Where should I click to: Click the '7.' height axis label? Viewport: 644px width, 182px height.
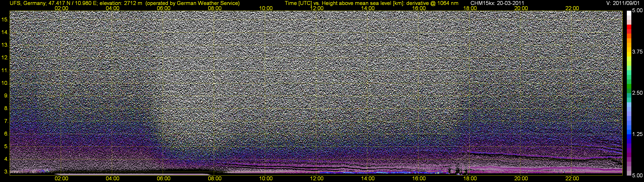pos(6,121)
